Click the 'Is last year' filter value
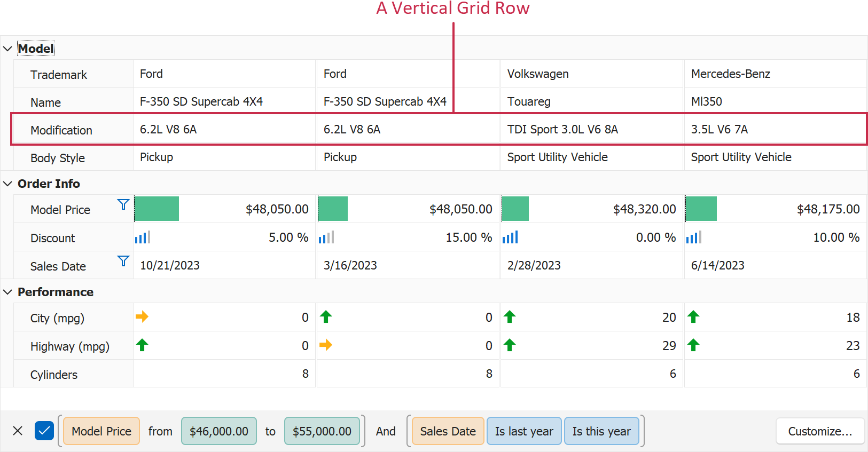868x452 pixels. [524, 431]
